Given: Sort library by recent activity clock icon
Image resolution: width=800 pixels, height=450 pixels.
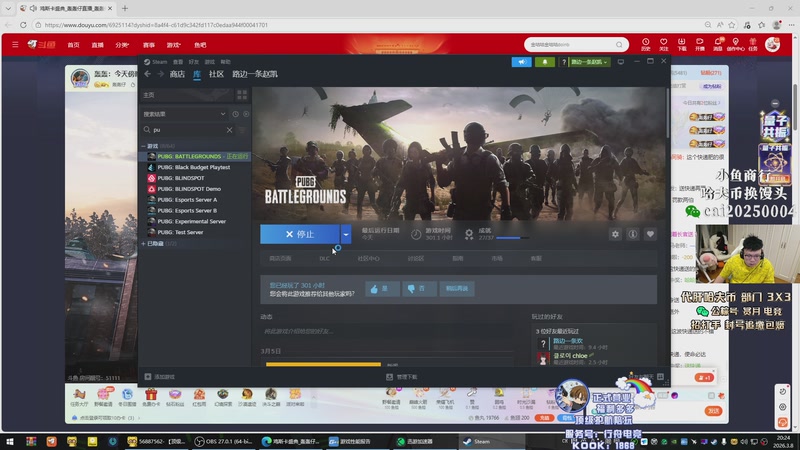Looking at the screenshot, I should [x=235, y=114].
